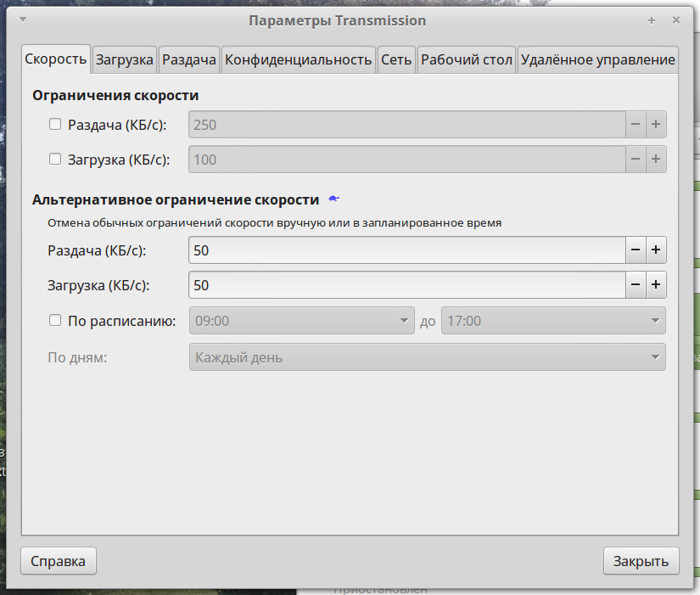Go to the Рабочий стол tab

pyautogui.click(x=467, y=59)
